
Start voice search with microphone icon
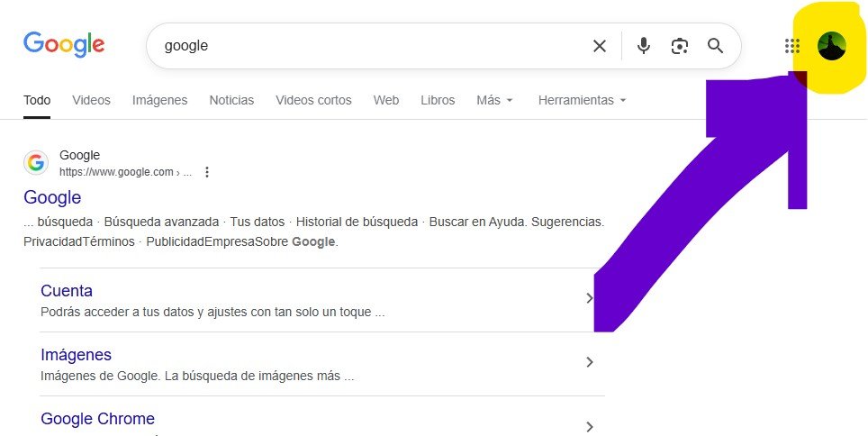643,46
